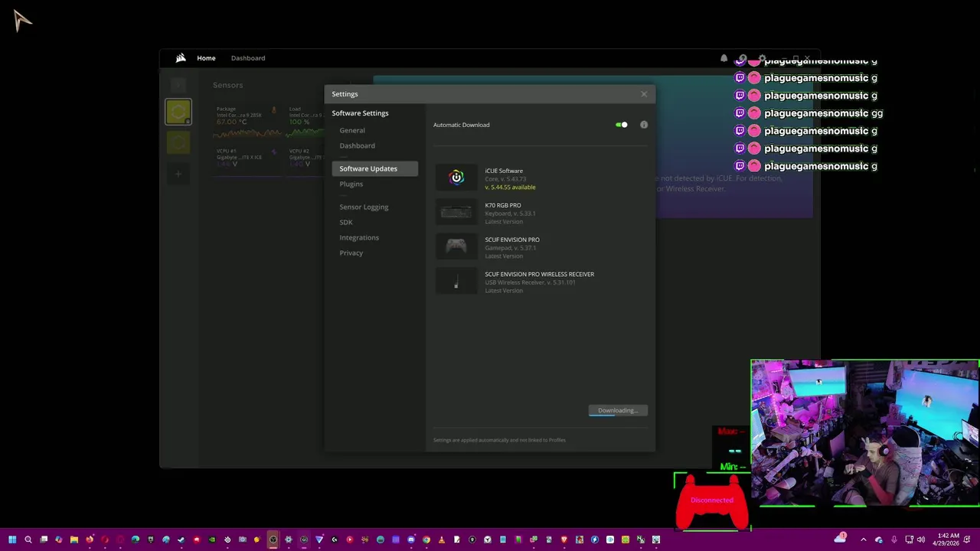The width and height of the screenshot is (980, 551).
Task: Open General software settings
Action: pos(352,130)
